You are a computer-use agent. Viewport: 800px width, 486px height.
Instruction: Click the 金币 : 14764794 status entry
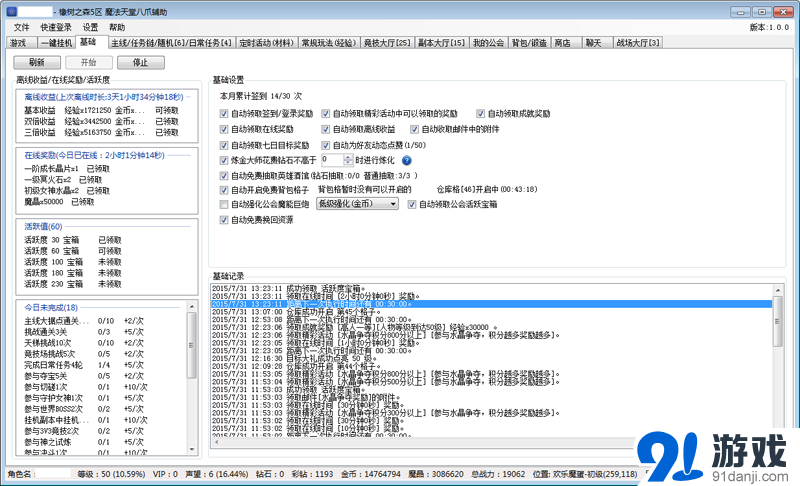point(370,474)
